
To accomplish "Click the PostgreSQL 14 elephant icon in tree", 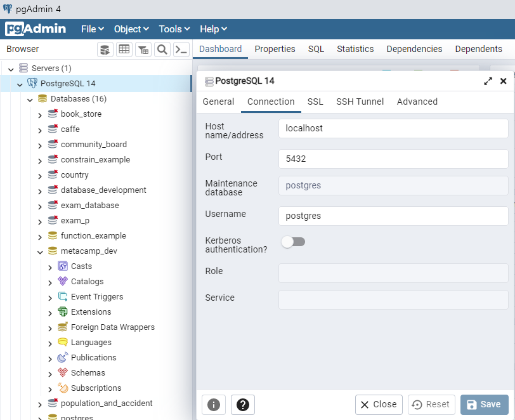I will [32, 83].
